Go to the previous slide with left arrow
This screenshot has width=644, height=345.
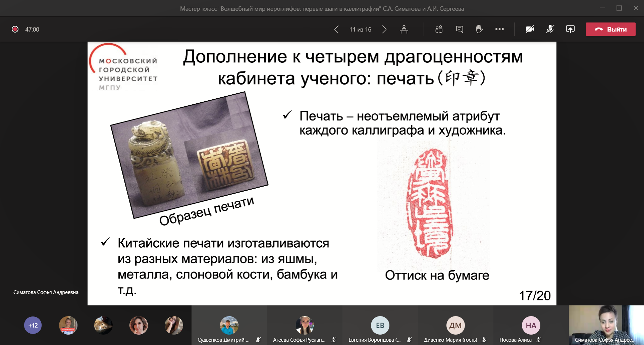click(337, 29)
